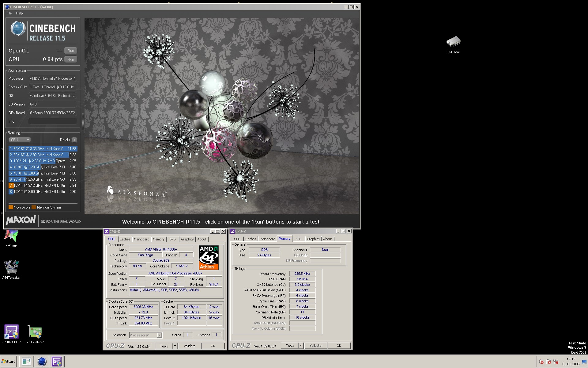The width and height of the screenshot is (588, 368).
Task: Switch to Mainboard tab in left CPU-Z window
Action: (141, 239)
